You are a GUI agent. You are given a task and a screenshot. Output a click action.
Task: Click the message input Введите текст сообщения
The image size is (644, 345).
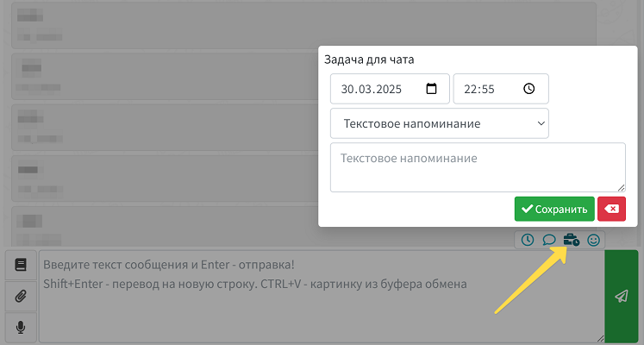tap(322, 297)
